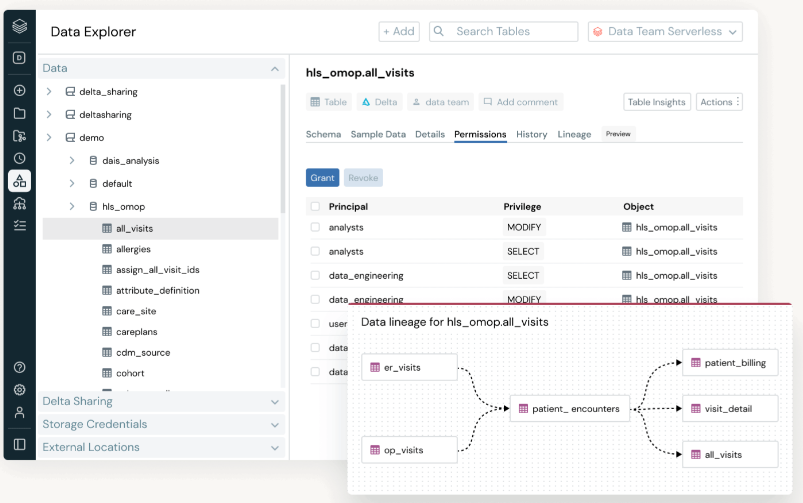The height and width of the screenshot is (503, 803).
Task: Click the Recents clock icon in sidebar
Action: [x=19, y=158]
